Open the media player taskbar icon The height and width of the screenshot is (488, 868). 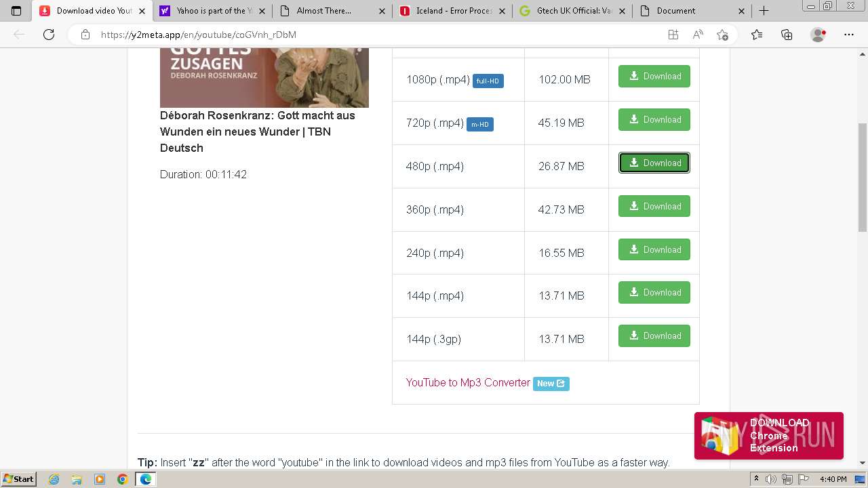(100, 479)
